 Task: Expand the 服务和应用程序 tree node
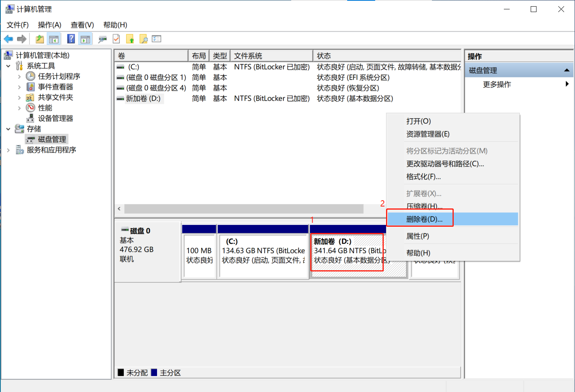coord(8,150)
